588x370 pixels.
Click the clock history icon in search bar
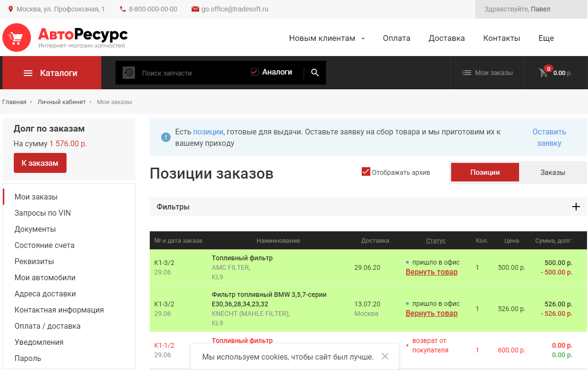129,72
